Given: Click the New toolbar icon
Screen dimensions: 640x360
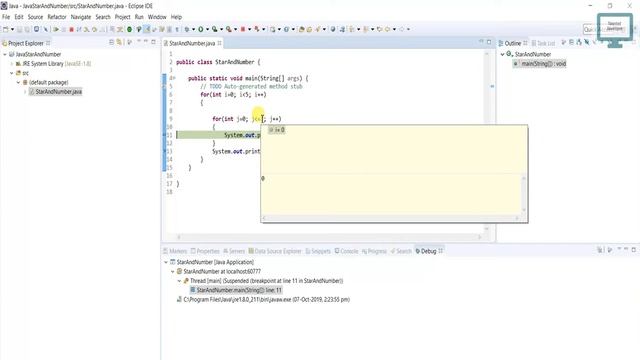Looking at the screenshot, I should point(5,29).
